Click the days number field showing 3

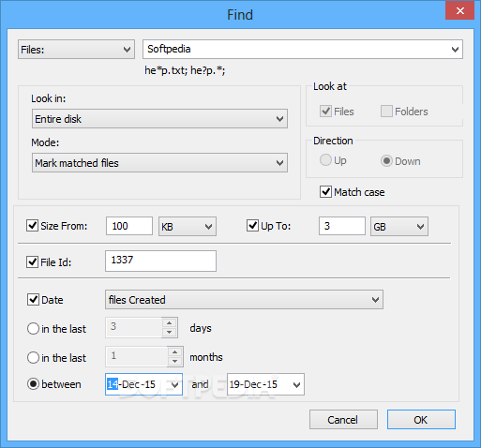point(134,328)
